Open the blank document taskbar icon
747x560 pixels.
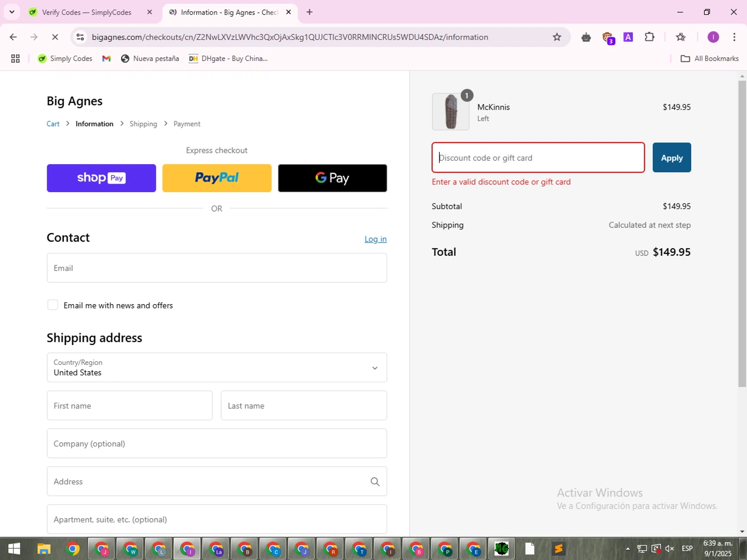point(530,549)
